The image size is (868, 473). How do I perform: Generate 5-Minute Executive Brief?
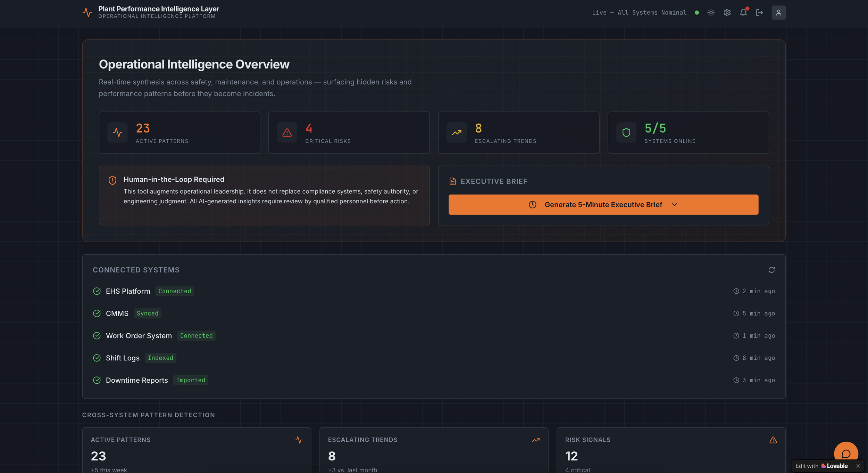[x=603, y=205]
